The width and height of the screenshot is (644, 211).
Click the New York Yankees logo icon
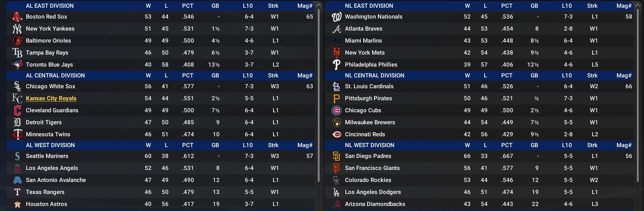point(17,29)
